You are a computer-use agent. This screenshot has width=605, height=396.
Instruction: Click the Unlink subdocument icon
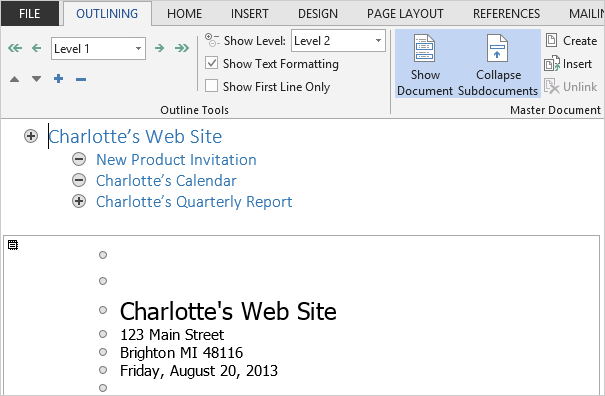(551, 86)
